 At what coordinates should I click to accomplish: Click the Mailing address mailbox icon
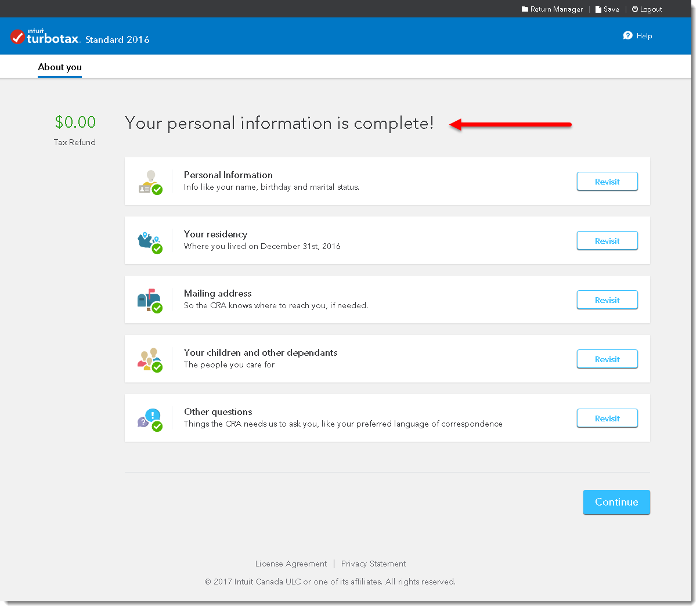pyautogui.click(x=150, y=300)
